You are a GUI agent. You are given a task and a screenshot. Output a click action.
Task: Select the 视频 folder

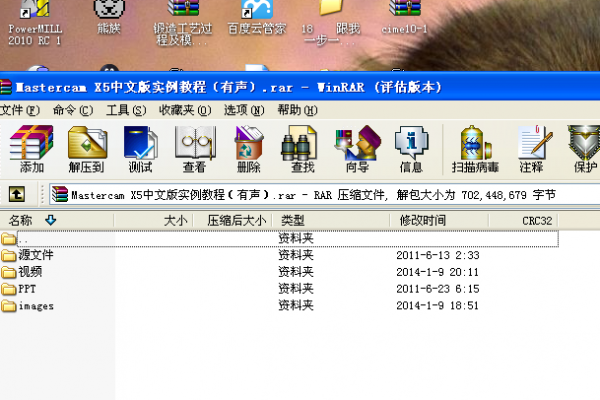tap(22, 272)
